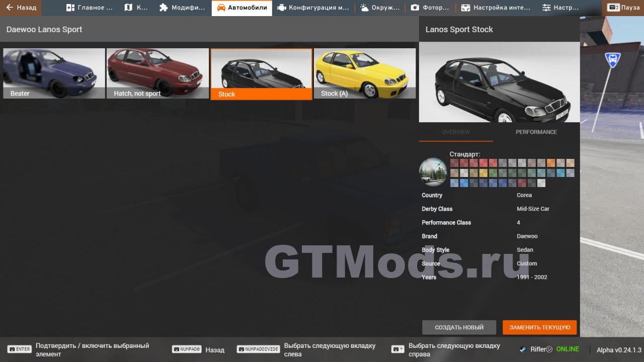Viewport: 644px width, 362px height.
Task: Switch to the OVERVIEW tab
Action: [x=456, y=132]
